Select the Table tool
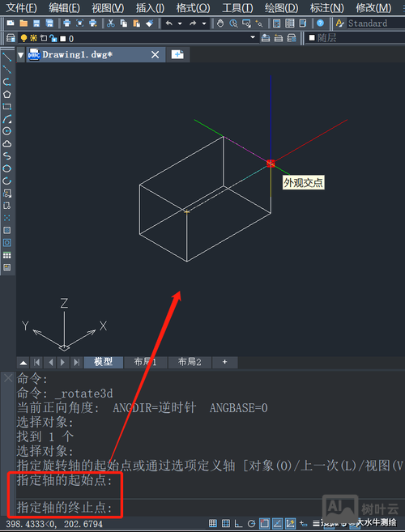 coord(6,255)
